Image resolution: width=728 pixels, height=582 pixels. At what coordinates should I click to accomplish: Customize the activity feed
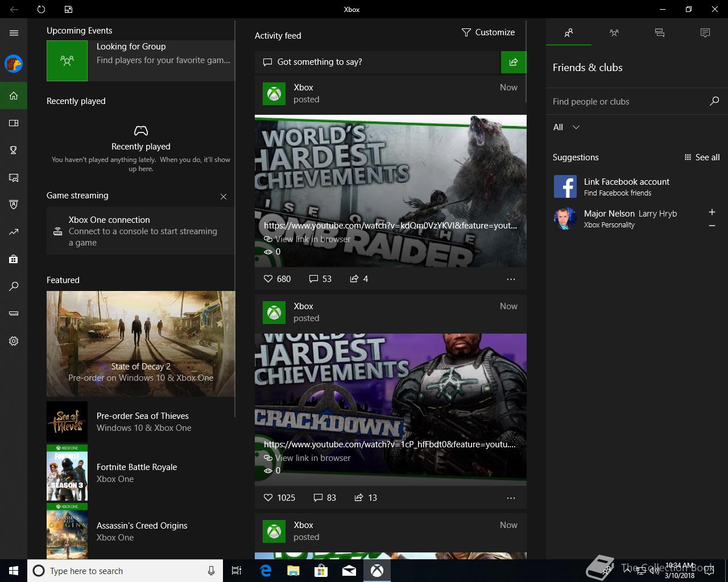pyautogui.click(x=488, y=32)
